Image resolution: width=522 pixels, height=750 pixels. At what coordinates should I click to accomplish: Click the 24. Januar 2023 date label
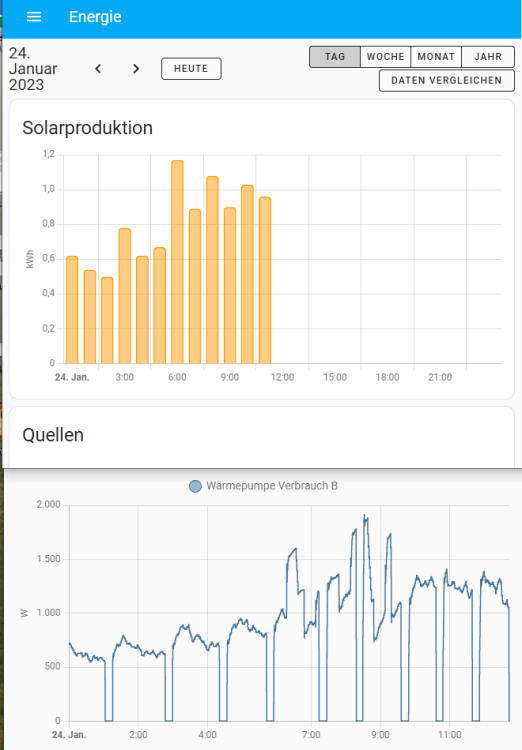coord(33,69)
